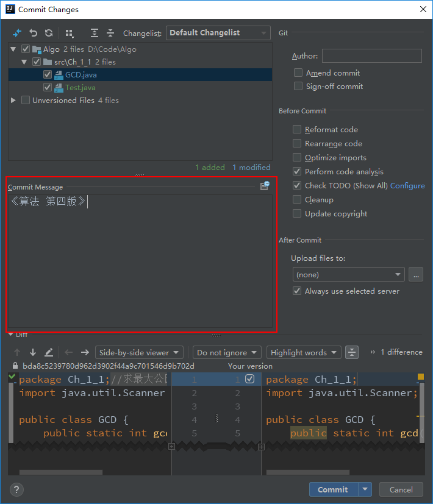Click the Revert (rollback) icon
433x504 pixels.
click(x=34, y=33)
